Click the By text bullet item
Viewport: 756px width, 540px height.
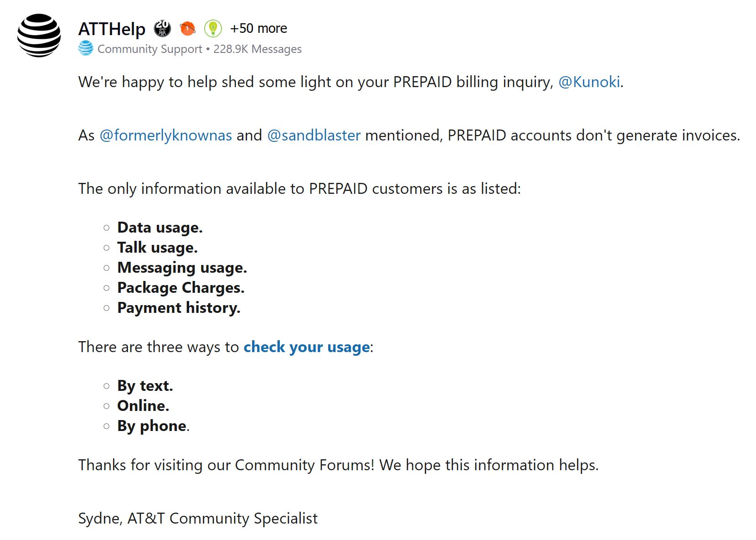(x=145, y=386)
